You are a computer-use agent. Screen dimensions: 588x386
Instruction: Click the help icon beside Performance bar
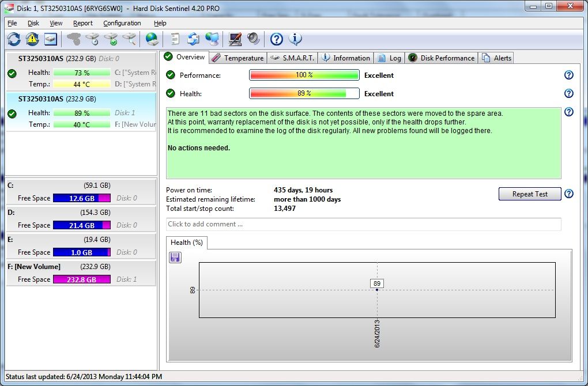pyautogui.click(x=569, y=75)
